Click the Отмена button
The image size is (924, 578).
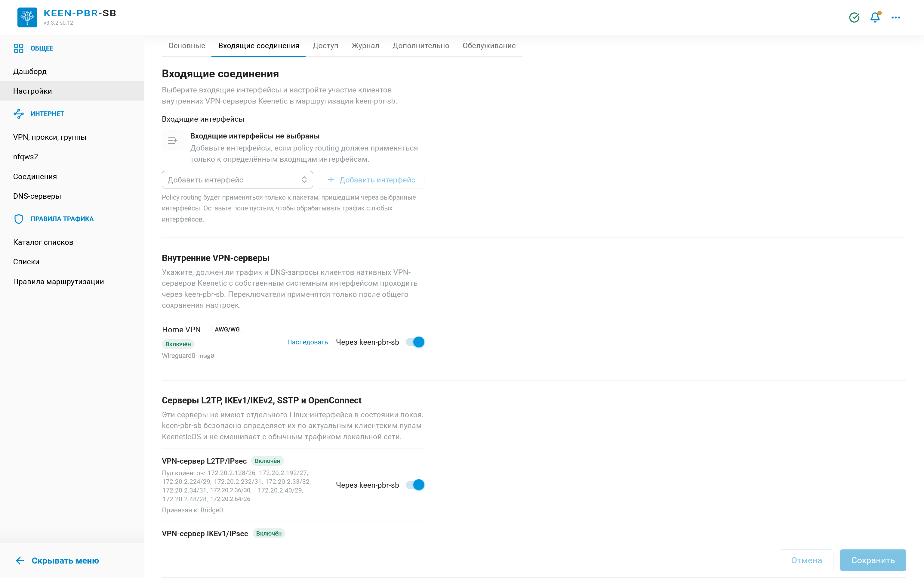(806, 560)
